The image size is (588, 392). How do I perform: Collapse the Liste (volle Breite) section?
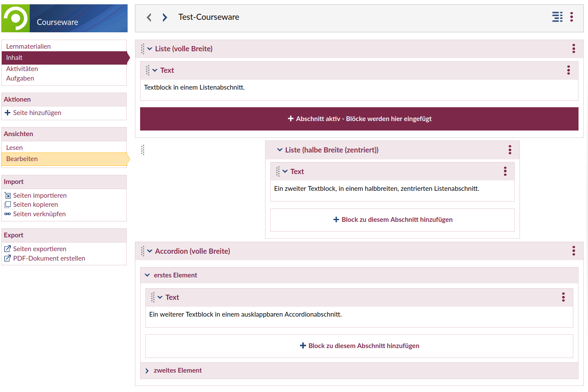(150, 49)
